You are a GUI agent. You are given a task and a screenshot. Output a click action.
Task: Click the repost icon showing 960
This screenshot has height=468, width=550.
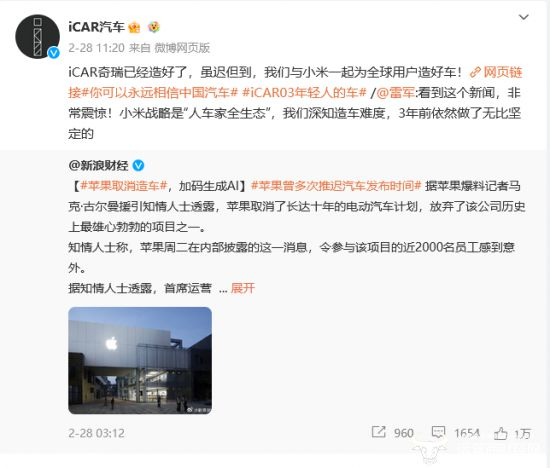coord(378,432)
